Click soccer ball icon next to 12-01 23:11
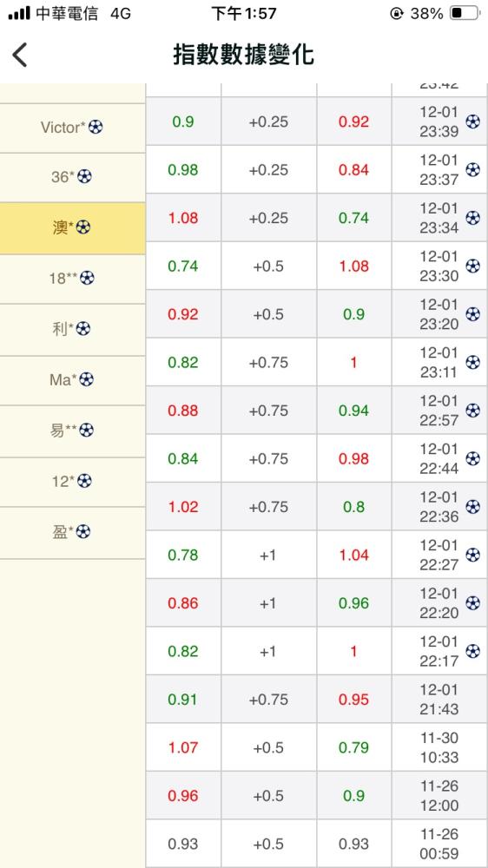The height and width of the screenshot is (868, 488). (472, 362)
